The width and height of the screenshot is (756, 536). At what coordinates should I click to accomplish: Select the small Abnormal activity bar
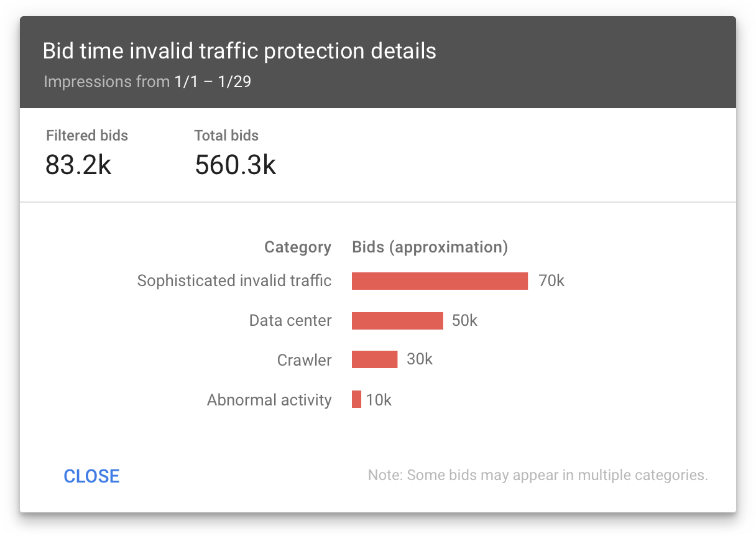point(356,399)
